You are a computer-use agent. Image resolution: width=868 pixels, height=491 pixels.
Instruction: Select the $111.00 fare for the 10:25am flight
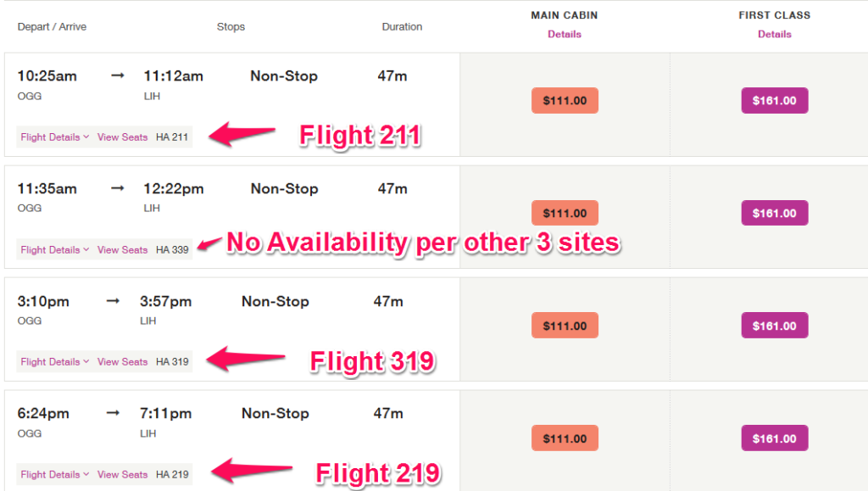pos(565,99)
